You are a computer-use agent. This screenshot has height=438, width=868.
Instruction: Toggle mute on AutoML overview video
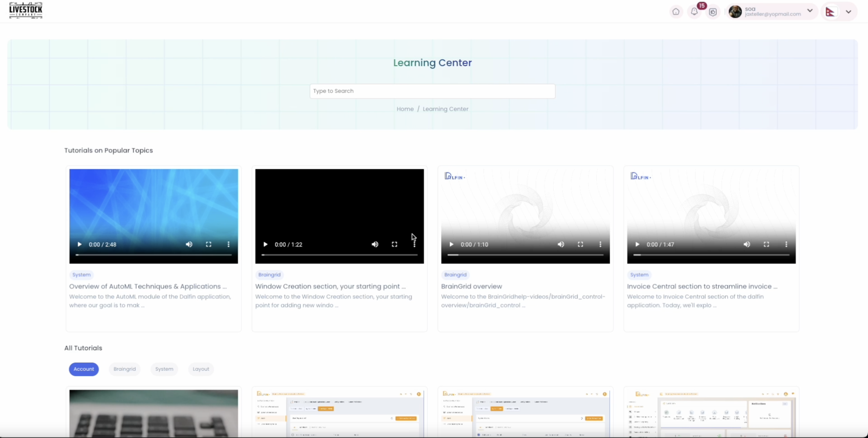pos(189,244)
